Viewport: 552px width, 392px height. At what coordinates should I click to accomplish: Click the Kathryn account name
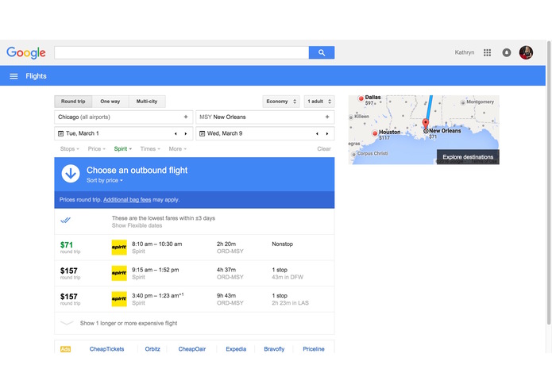point(465,52)
